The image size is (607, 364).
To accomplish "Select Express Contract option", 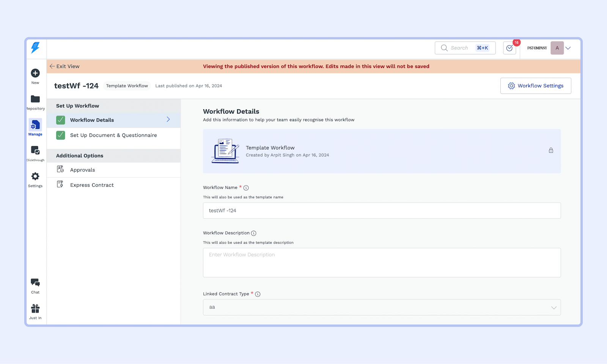I will (x=92, y=185).
